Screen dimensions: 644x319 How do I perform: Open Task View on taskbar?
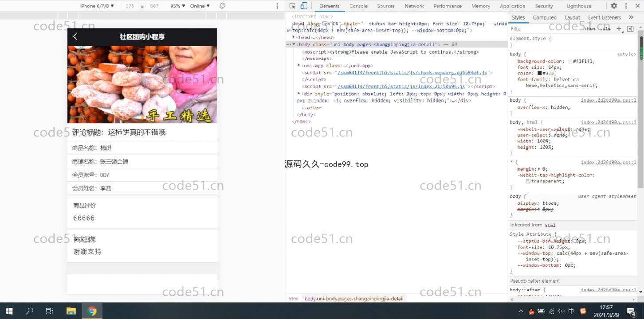pos(50,311)
